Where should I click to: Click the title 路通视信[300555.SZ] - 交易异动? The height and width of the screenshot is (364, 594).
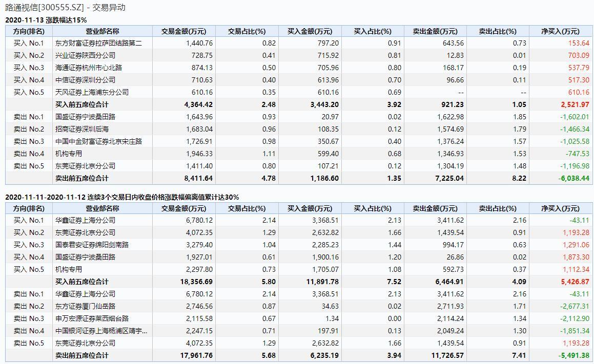tap(65, 8)
